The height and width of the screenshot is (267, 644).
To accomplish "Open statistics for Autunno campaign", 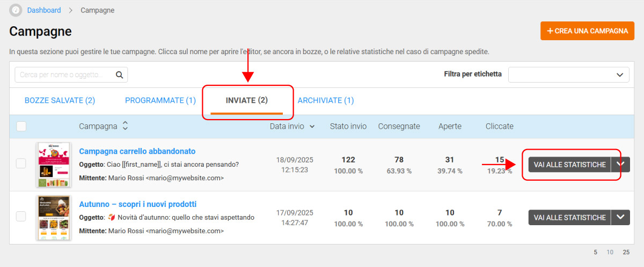I will point(569,217).
